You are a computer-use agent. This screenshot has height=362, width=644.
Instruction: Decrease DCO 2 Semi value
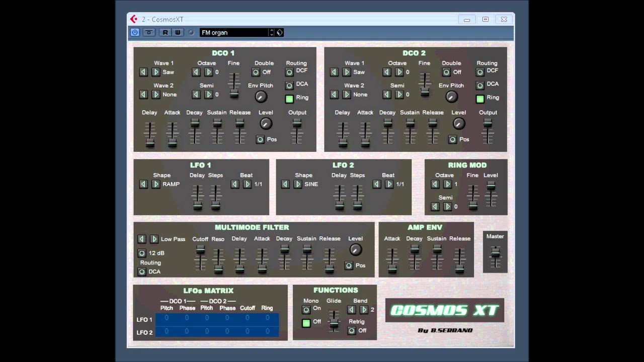click(x=387, y=95)
